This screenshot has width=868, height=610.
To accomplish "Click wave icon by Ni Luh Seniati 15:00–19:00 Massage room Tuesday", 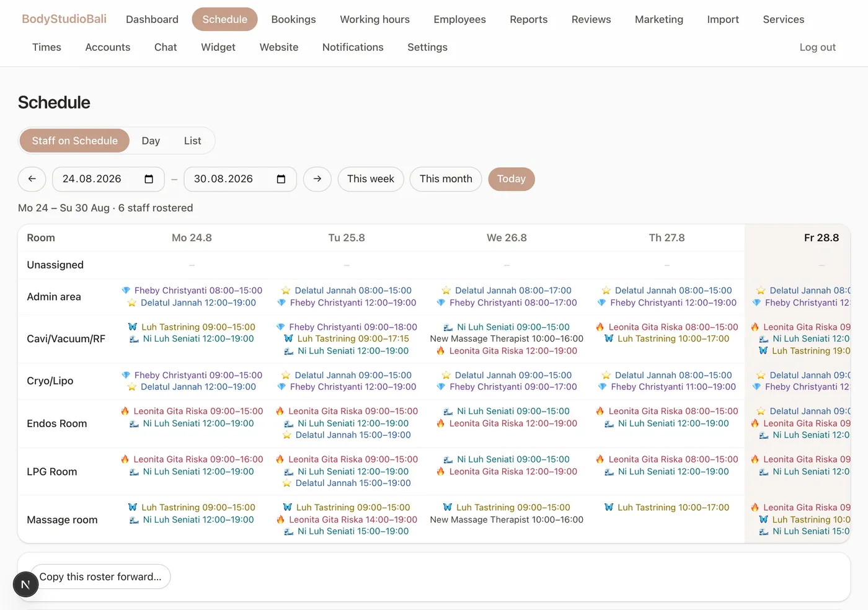I will click(x=289, y=531).
